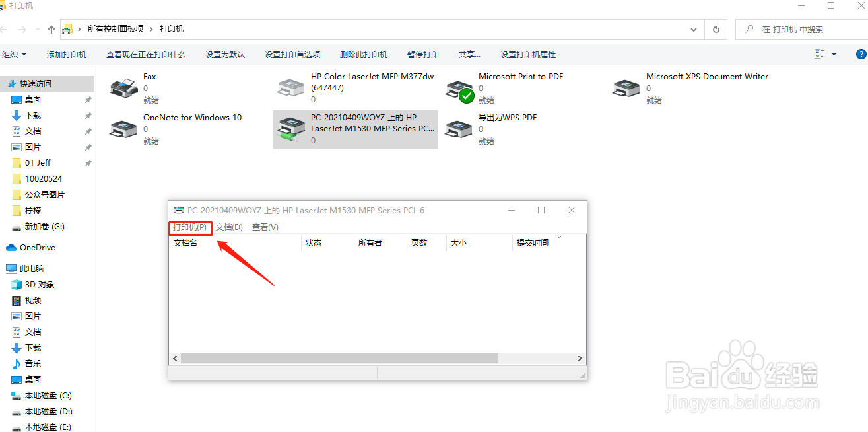Screen dimensions: 868x432
Task: Sort queue by 页数 column header
Action: coord(427,242)
